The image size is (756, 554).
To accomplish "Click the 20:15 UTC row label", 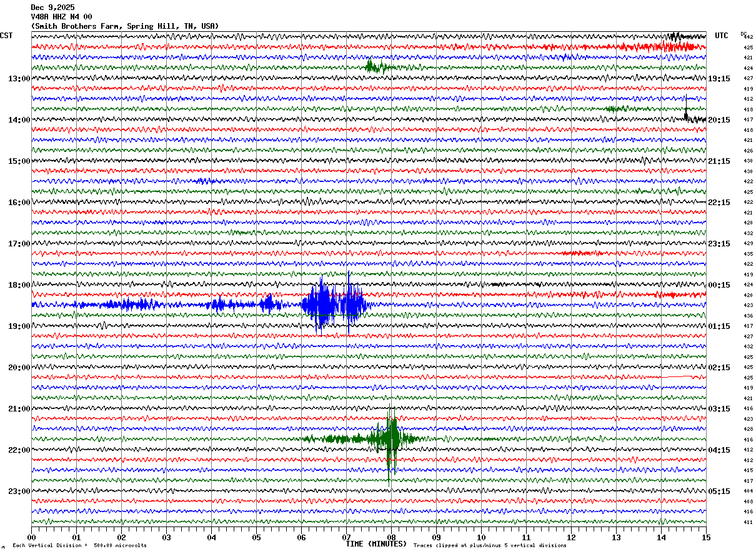I will tap(719, 120).
